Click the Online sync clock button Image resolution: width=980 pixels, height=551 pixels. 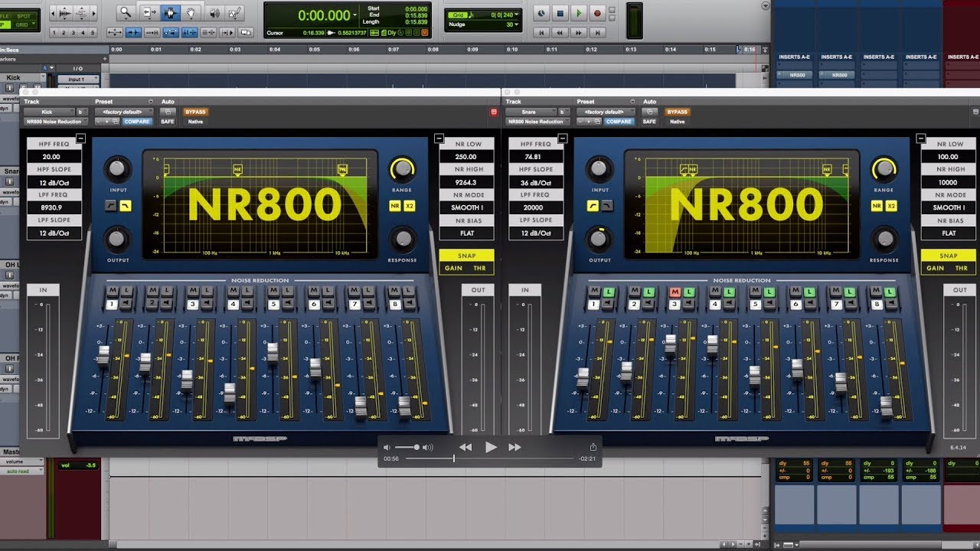pos(542,13)
